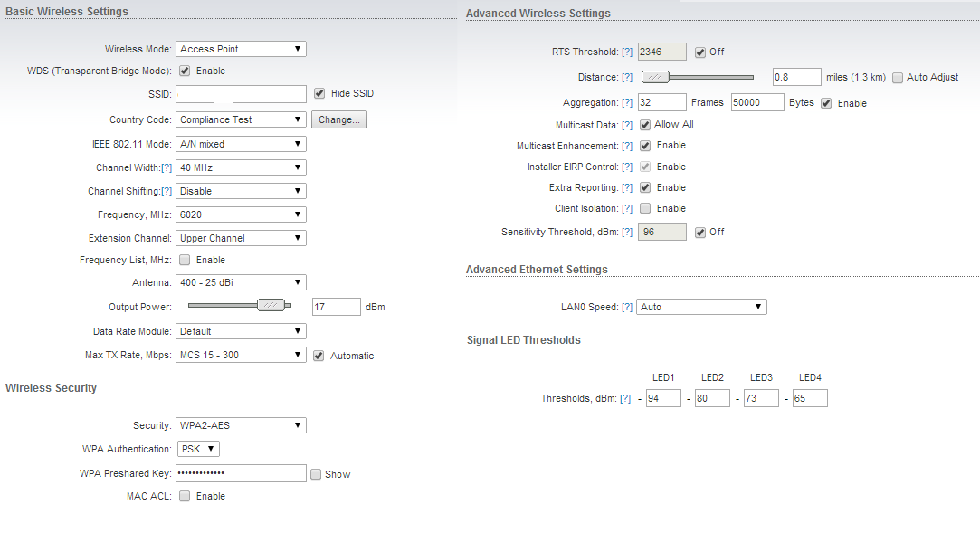This screenshot has width=980, height=533.
Task: Open the Security WPA2-AES dropdown
Action: pos(241,425)
